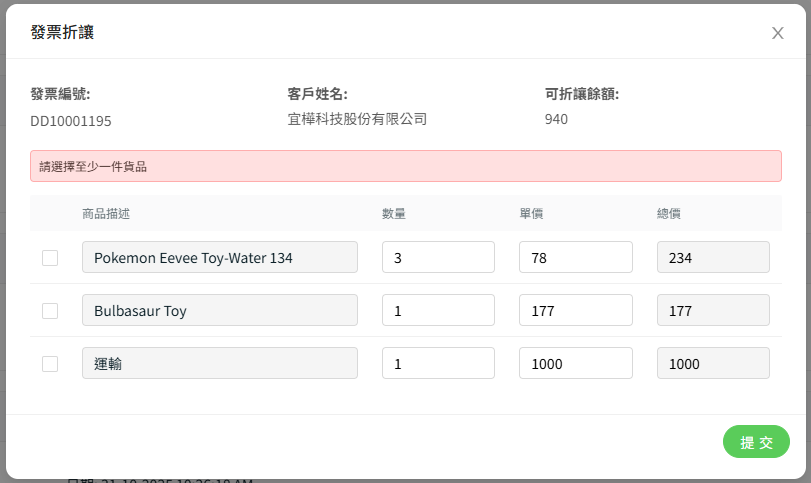Click the red 請選擇至少一件貨品 alert banner
Viewport: 811px width, 483px height.
click(x=405, y=166)
